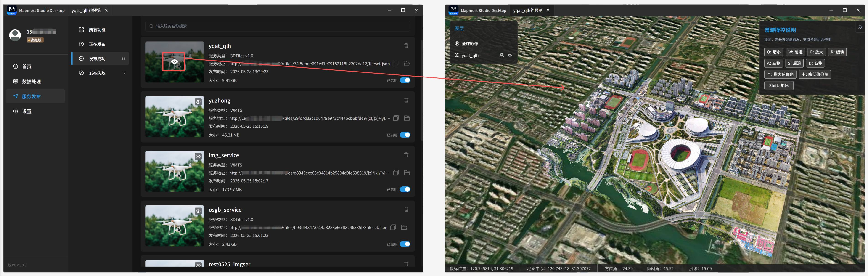Click the user avatar icon
868x276 pixels.
[15, 35]
